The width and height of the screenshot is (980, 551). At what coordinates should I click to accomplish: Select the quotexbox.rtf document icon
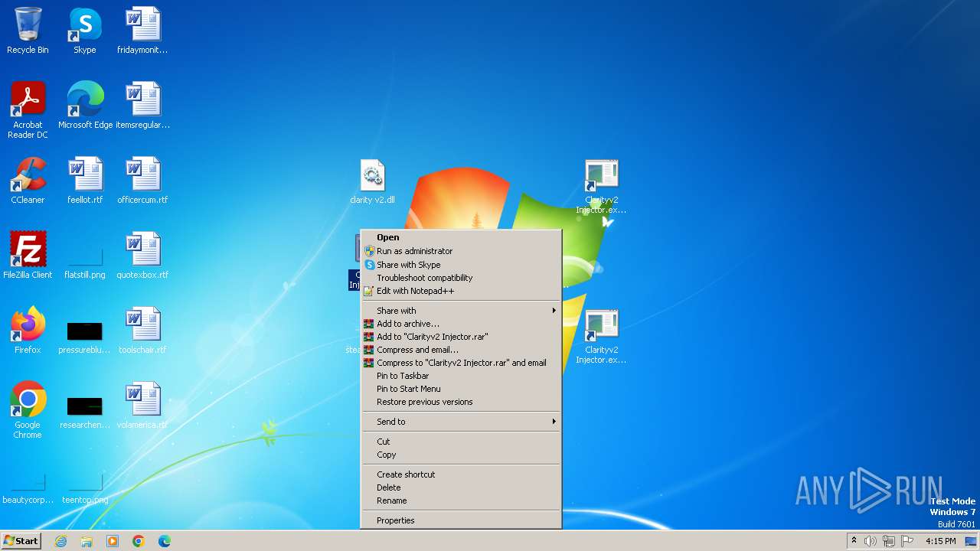click(142, 256)
